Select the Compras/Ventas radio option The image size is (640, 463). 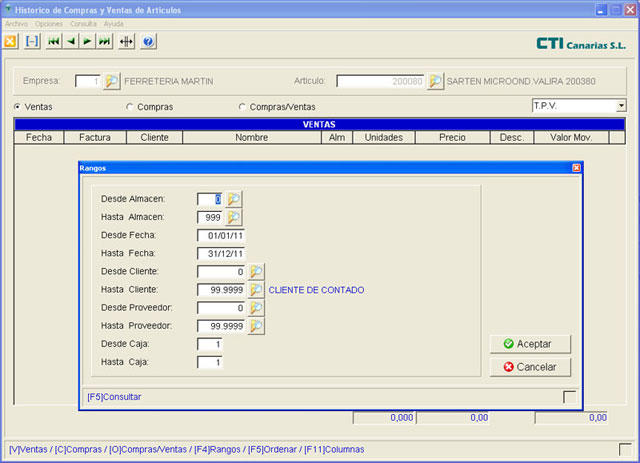click(242, 106)
